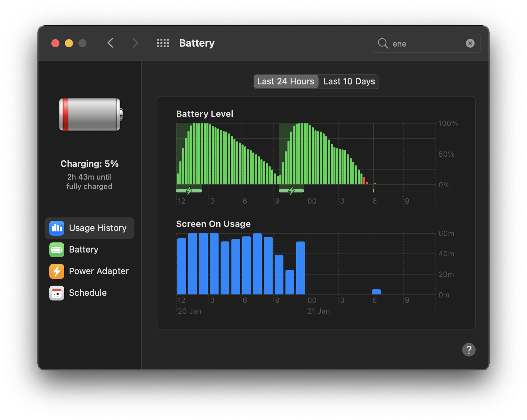Click the magnifying glass search icon
The width and height of the screenshot is (527, 420).
383,43
